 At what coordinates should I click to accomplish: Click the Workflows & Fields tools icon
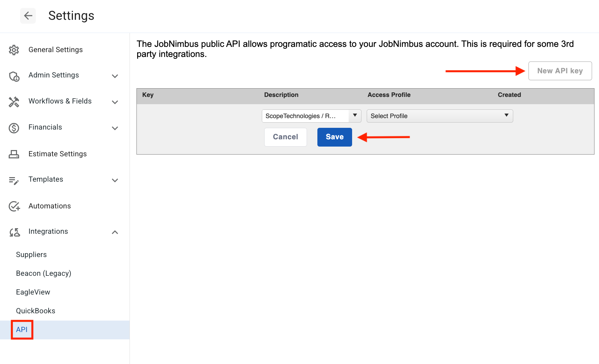14,102
